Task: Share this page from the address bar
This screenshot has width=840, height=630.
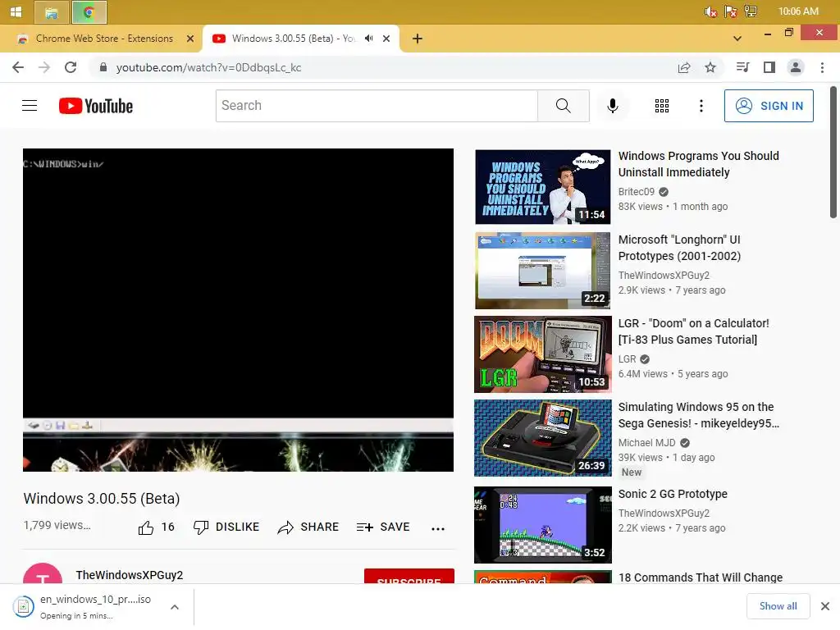Action: pos(684,67)
